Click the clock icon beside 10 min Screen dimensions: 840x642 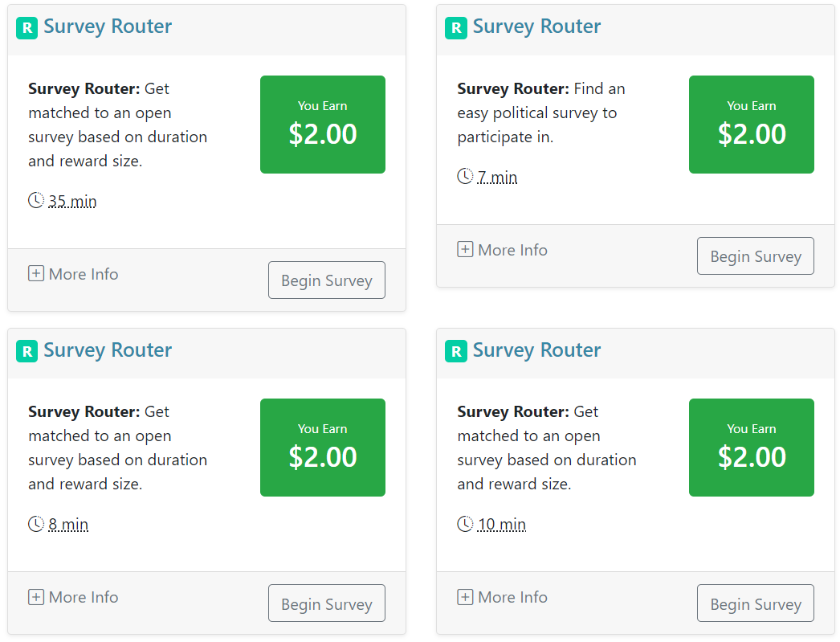[465, 524]
